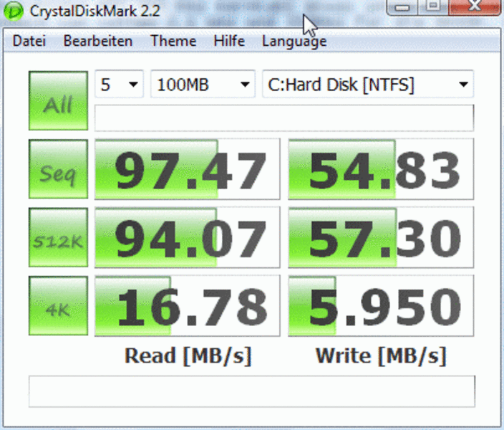
Task: Click the empty comment field at bottom
Action: [252, 391]
